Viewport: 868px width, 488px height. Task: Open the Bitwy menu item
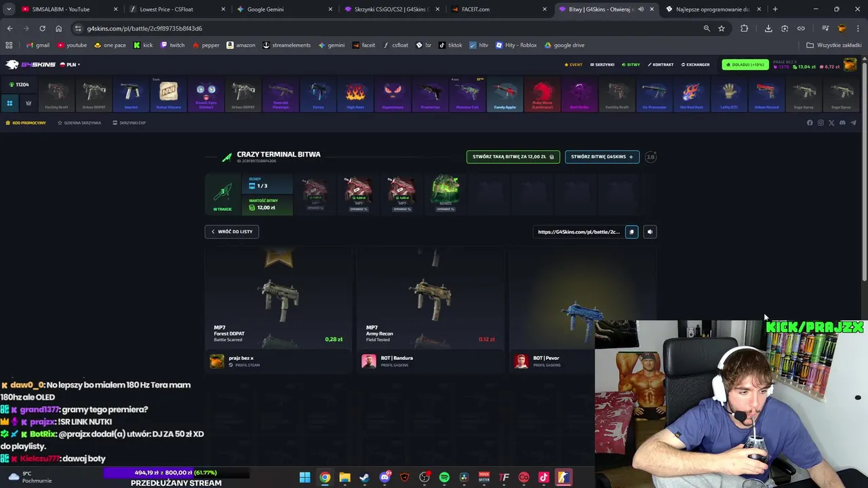[x=631, y=64]
